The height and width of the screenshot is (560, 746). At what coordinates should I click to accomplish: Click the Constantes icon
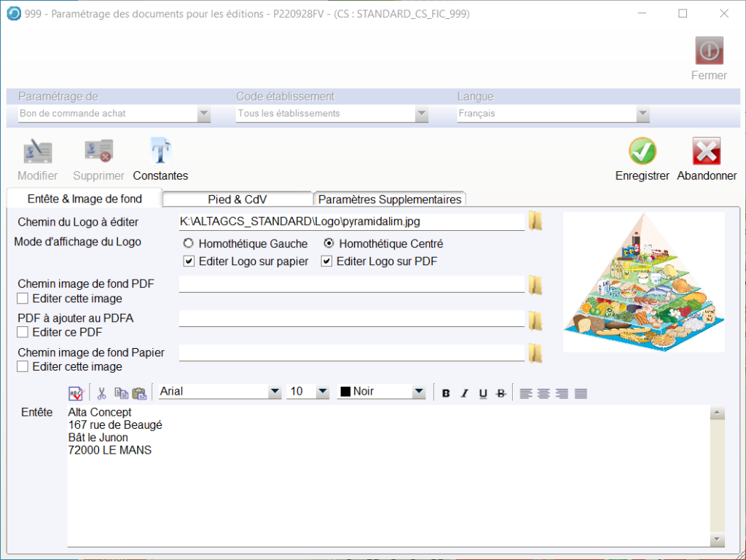[160, 151]
